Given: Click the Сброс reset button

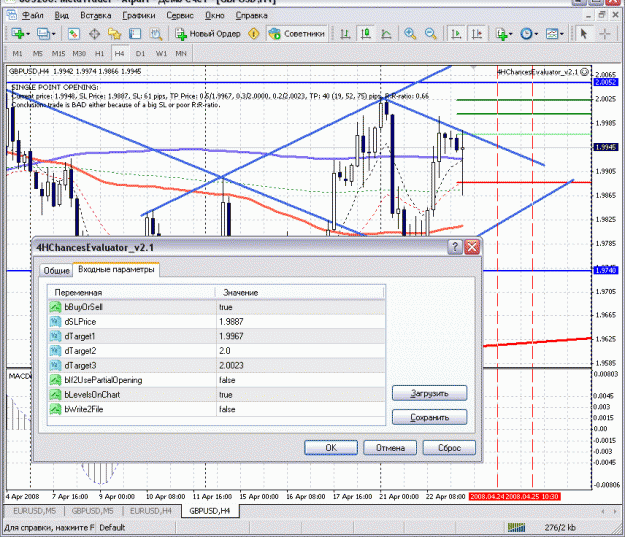Looking at the screenshot, I should (x=449, y=448).
